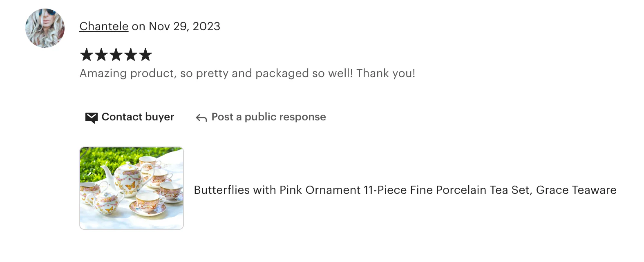Select the second star in the rating
The width and height of the screenshot is (644, 262).
101,54
